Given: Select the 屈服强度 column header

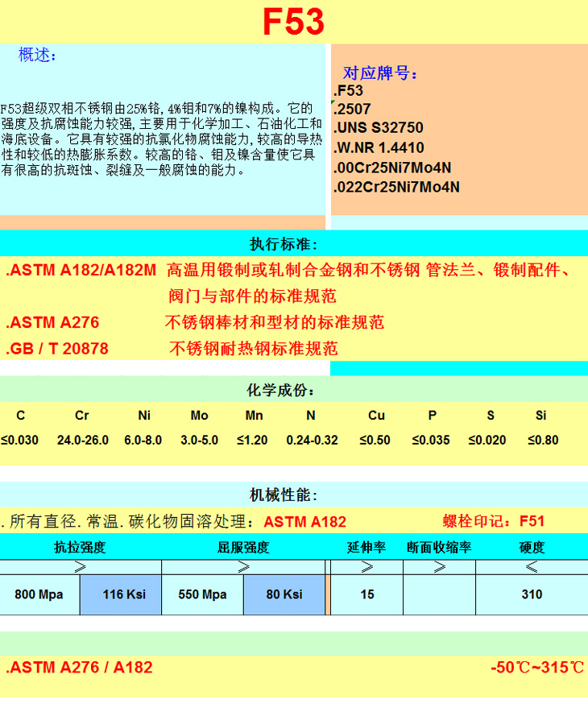Looking at the screenshot, I should pos(243,547).
